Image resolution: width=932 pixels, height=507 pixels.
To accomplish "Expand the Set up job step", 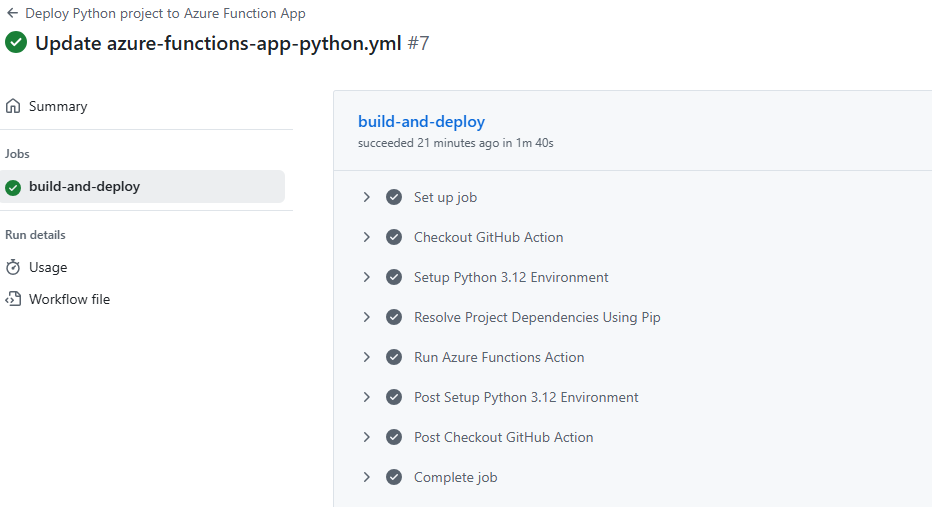I will 367,197.
